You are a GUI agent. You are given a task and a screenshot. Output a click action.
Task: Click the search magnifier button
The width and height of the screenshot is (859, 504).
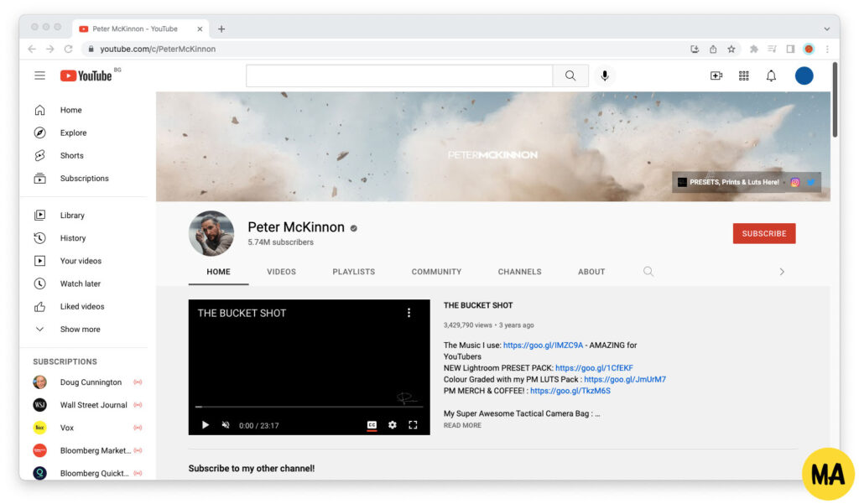(x=570, y=75)
